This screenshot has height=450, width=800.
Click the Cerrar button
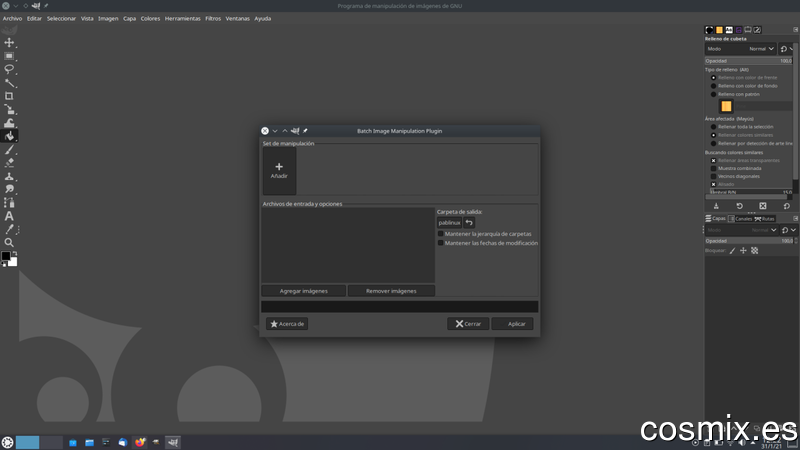(468, 324)
